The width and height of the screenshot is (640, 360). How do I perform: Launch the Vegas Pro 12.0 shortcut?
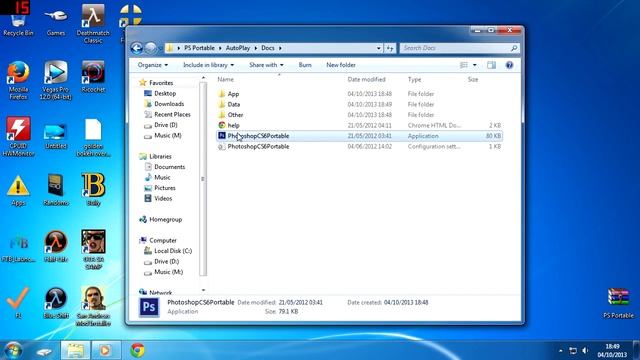tap(56, 80)
